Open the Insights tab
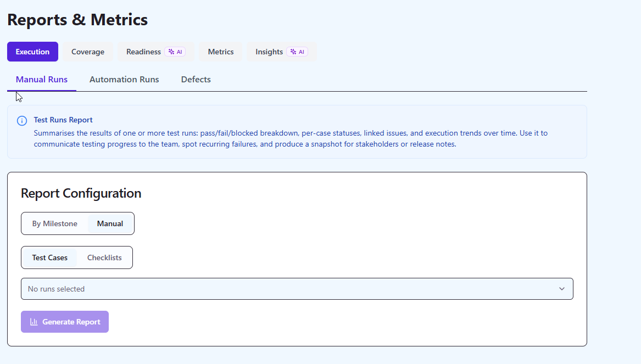The image size is (641, 364). [x=281, y=52]
